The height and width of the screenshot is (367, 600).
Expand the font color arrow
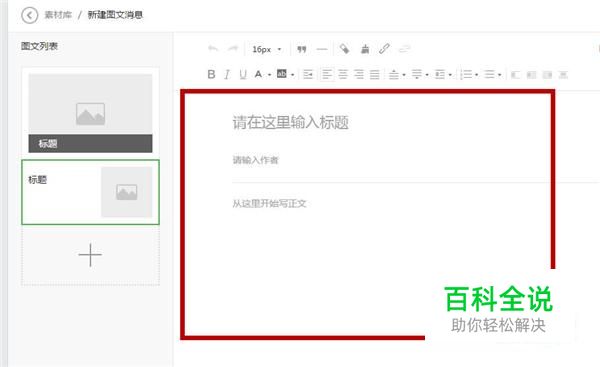(269, 75)
